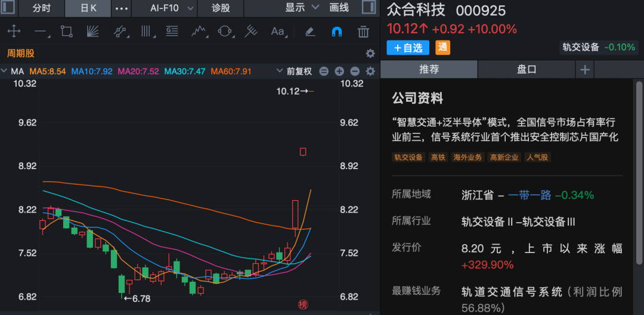The width and height of the screenshot is (644, 315).
Task: Switch to the 盘口 tab
Action: tap(527, 69)
